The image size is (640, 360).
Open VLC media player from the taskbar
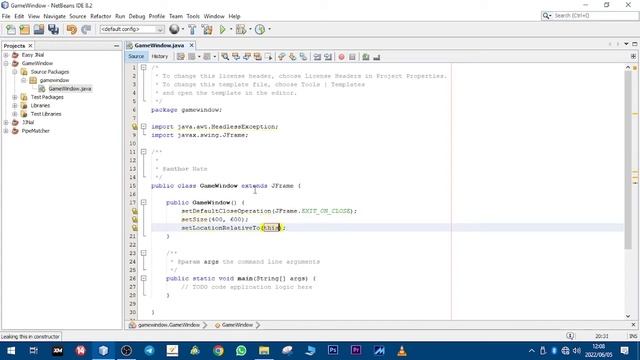tap(402, 351)
